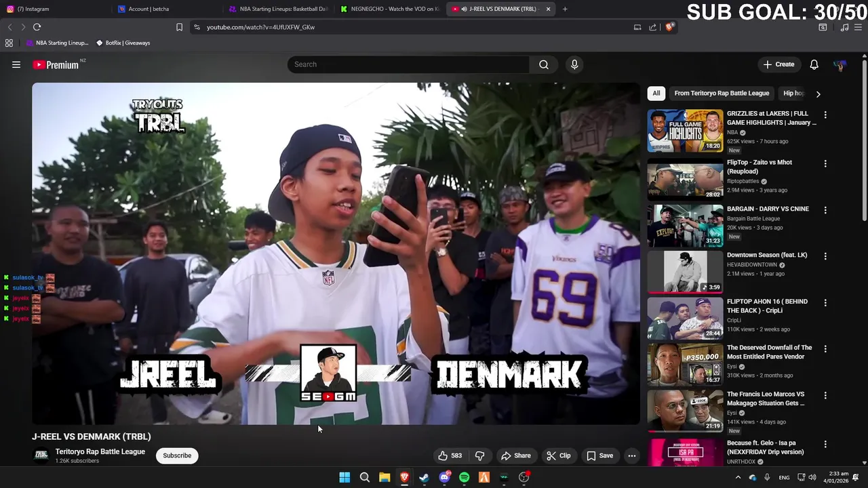Open GRIZZLIES at LAKERS highlights thumbnail

pos(685,131)
